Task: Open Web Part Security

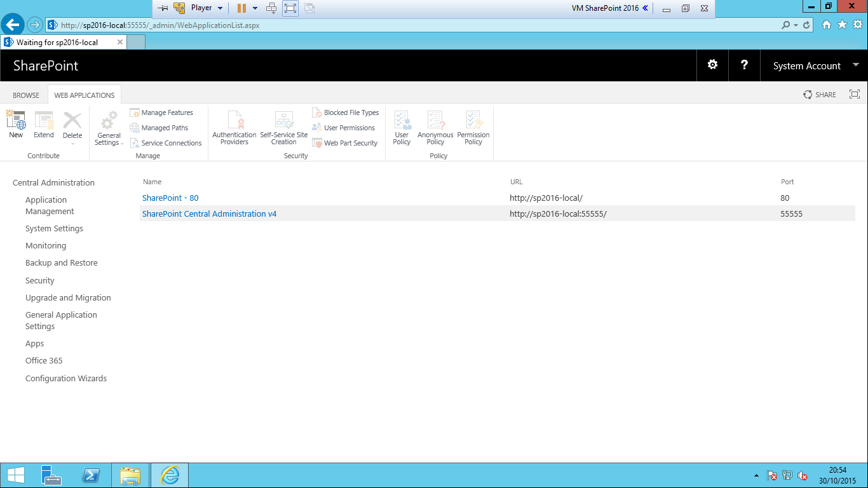Action: tap(345, 143)
